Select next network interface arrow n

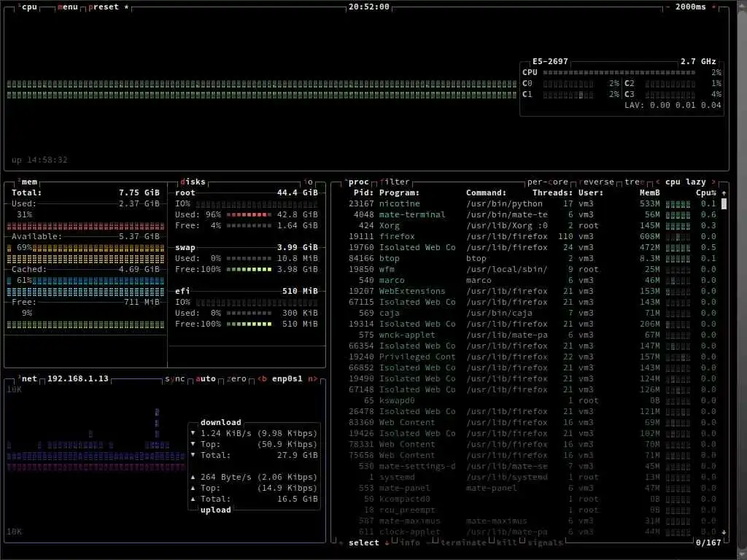312,378
